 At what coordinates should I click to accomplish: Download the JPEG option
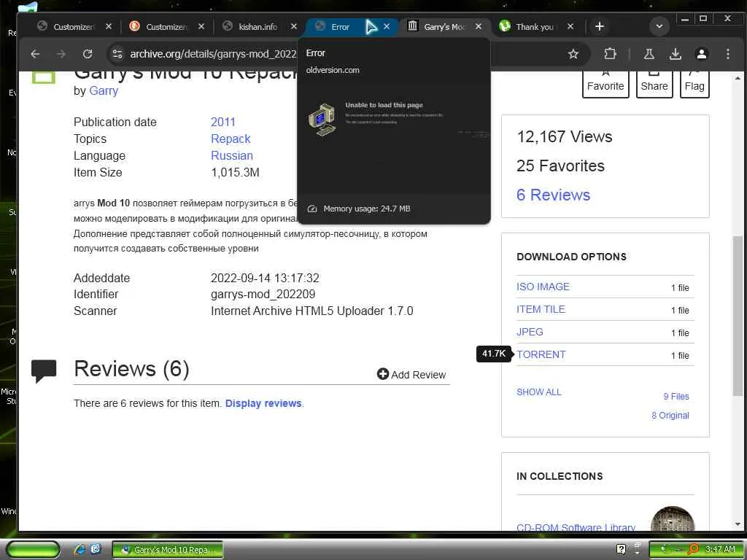530,332
